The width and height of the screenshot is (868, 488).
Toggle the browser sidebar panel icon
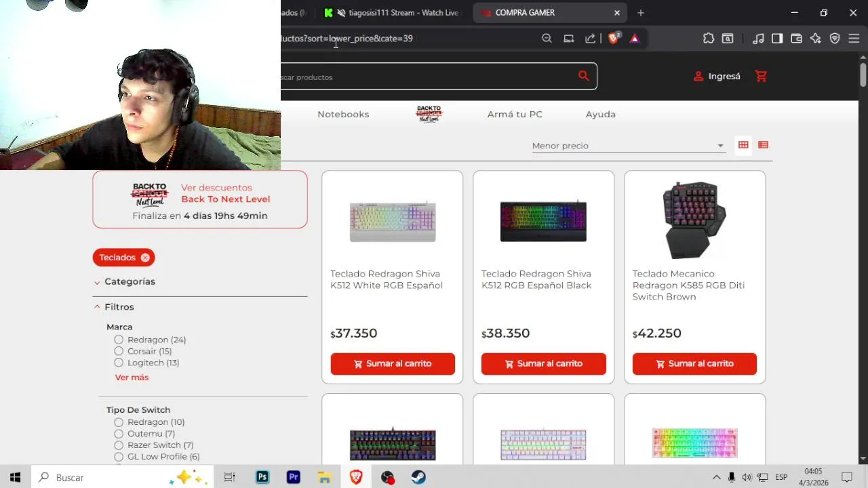click(x=777, y=39)
